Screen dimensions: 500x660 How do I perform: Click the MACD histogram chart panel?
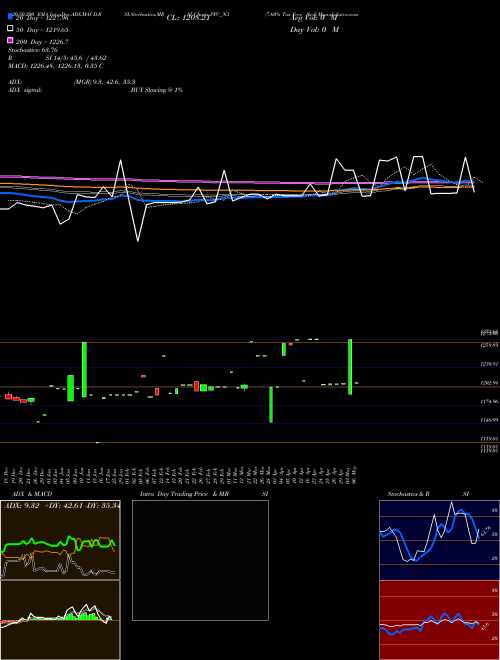[60, 620]
